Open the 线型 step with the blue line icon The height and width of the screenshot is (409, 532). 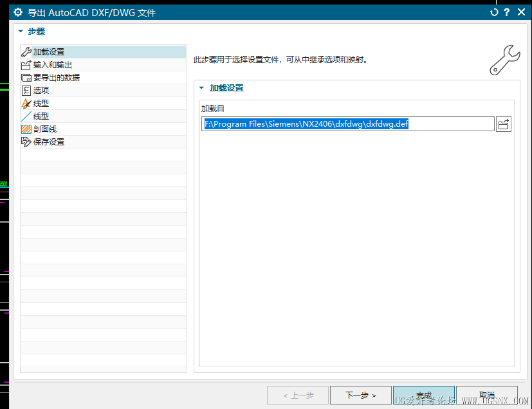(x=103, y=116)
